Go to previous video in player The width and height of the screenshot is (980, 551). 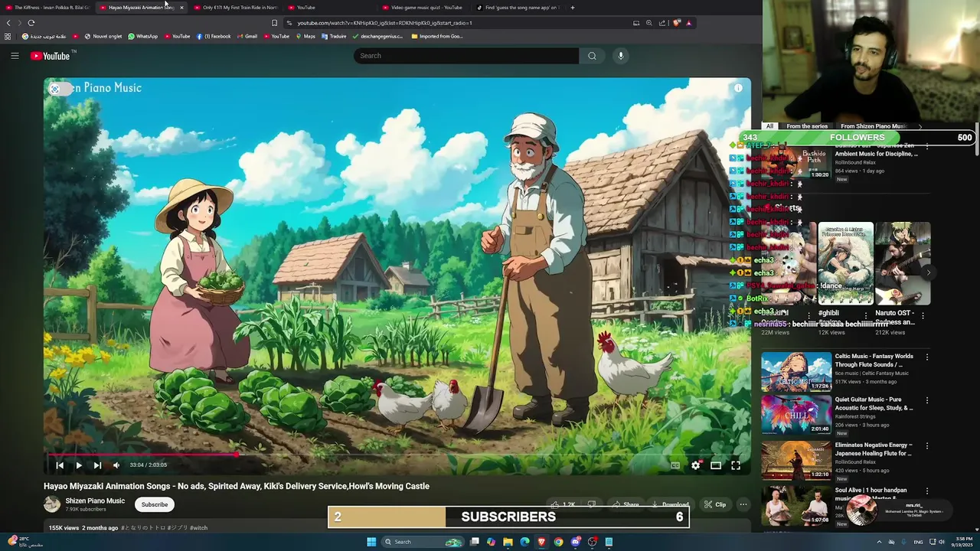coord(60,465)
